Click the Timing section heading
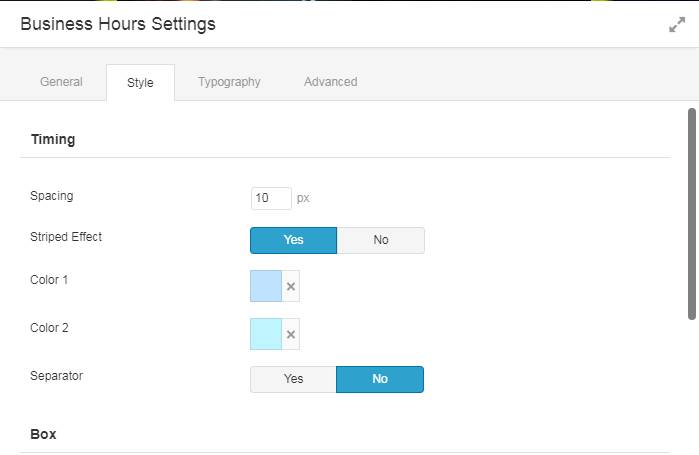 coord(53,139)
